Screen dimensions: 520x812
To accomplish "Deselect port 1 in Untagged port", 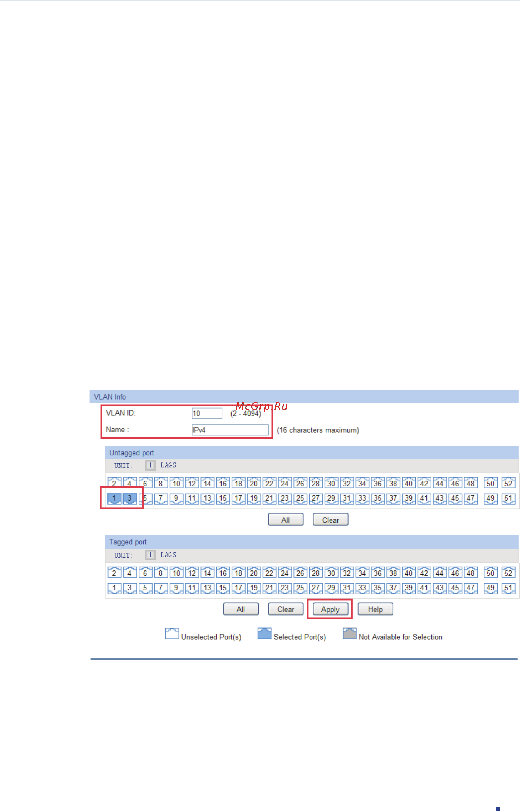I will point(115,499).
